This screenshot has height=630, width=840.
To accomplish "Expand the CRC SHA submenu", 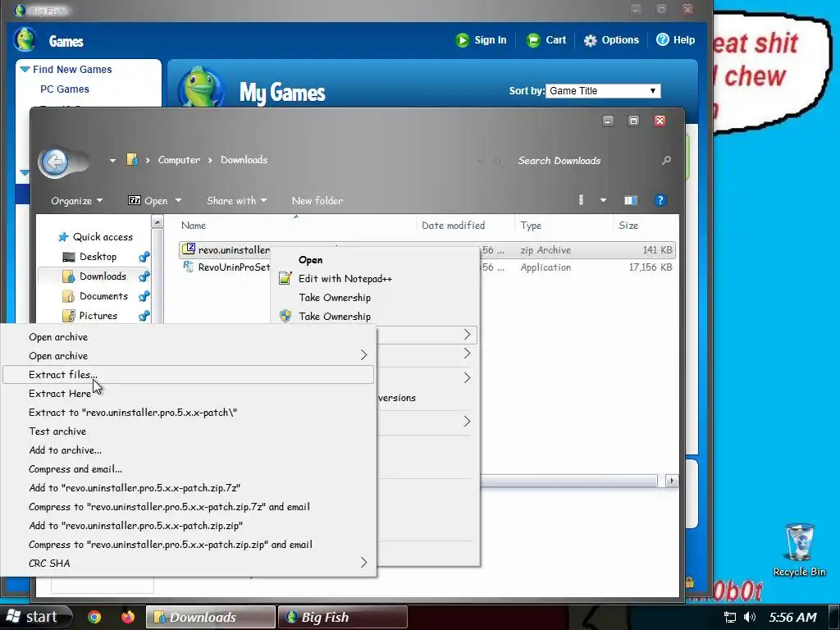I will [363, 563].
